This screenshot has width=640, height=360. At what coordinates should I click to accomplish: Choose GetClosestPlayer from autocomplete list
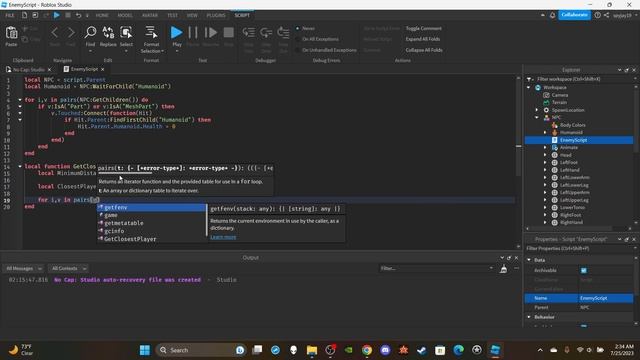point(130,239)
